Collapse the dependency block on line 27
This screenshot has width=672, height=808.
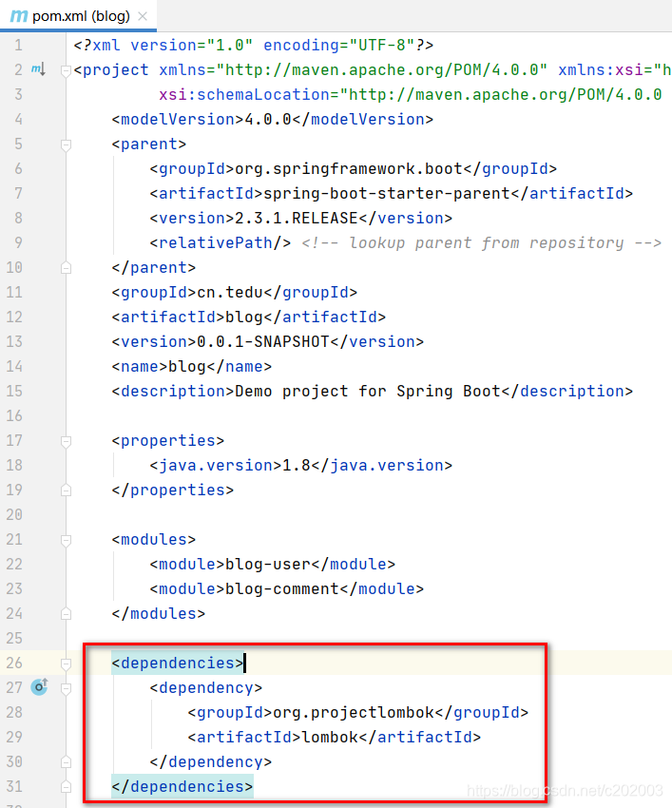pos(66,688)
